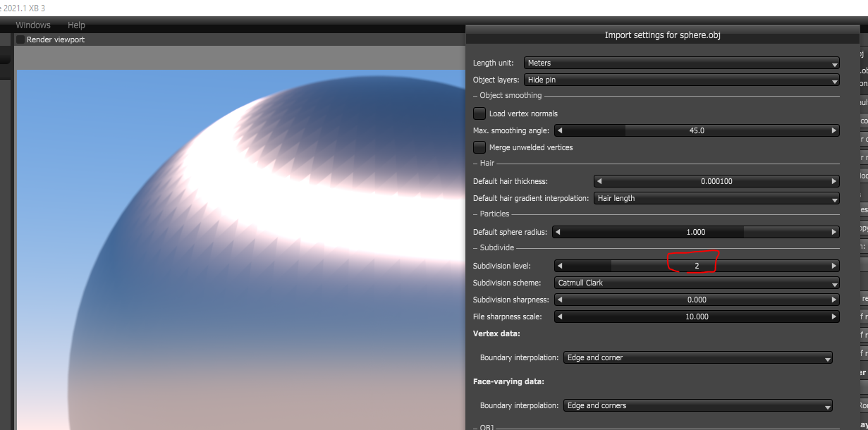Screen dimensions: 868x430
Task: Enable Load vertex normals checkbox
Action: (x=479, y=113)
